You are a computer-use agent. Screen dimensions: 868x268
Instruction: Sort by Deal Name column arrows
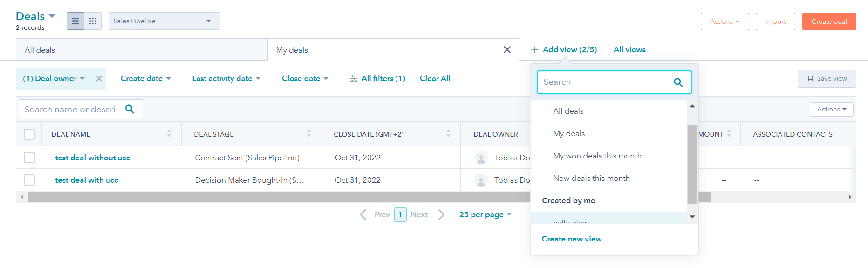tap(169, 133)
